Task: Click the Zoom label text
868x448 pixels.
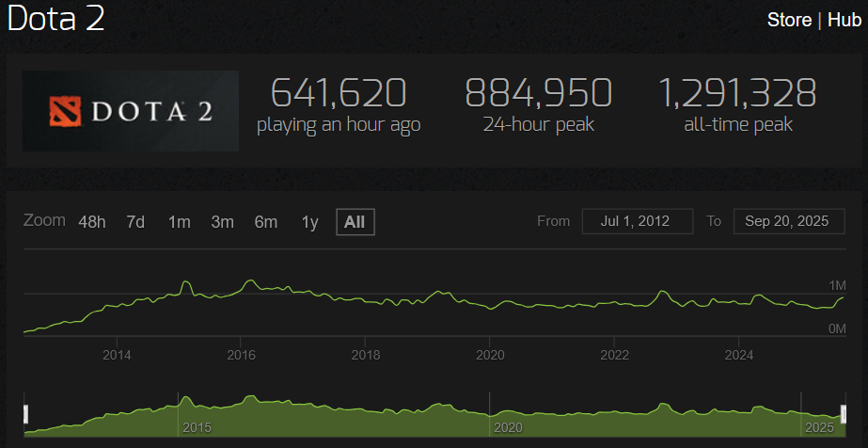Action: (x=44, y=220)
